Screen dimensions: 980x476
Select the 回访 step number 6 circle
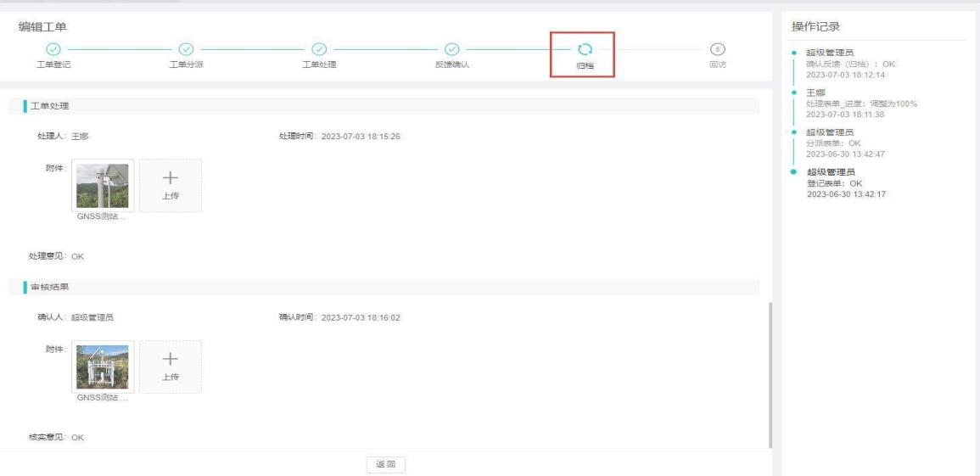point(717,49)
